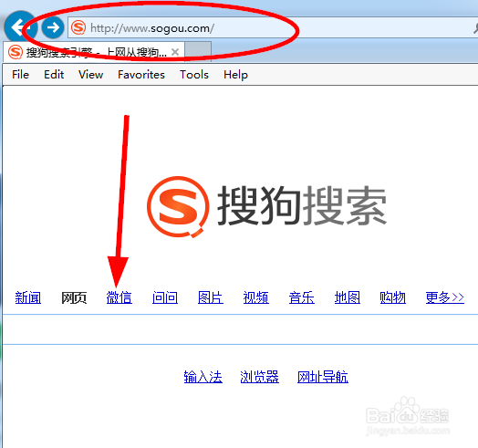Open the 音乐 music link

[x=302, y=297]
